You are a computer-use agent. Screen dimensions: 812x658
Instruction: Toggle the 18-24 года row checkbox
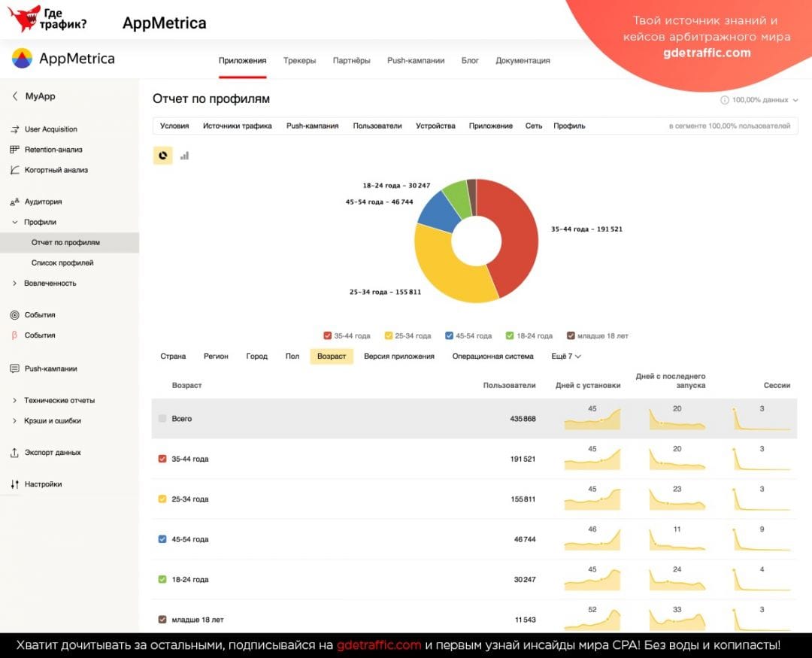click(x=162, y=579)
